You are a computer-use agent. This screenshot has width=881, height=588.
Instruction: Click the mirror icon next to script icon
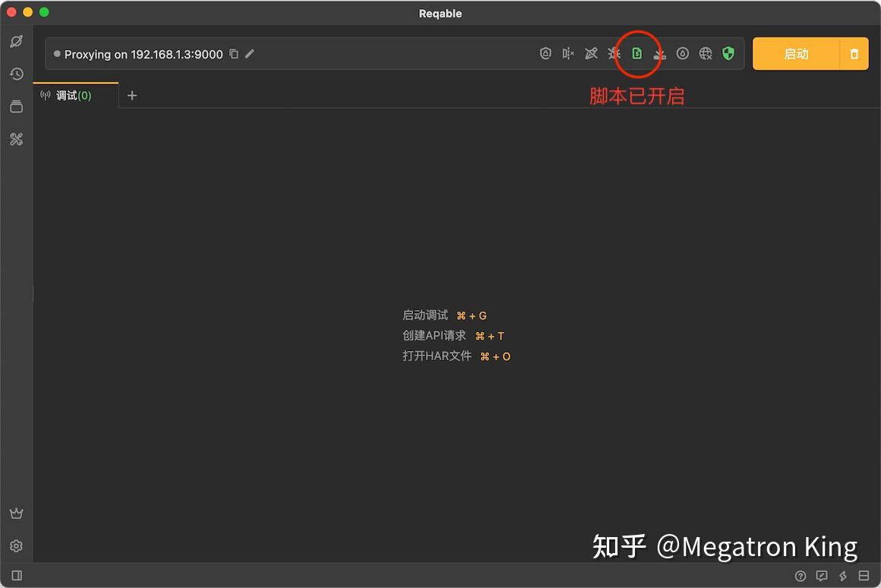tap(659, 53)
